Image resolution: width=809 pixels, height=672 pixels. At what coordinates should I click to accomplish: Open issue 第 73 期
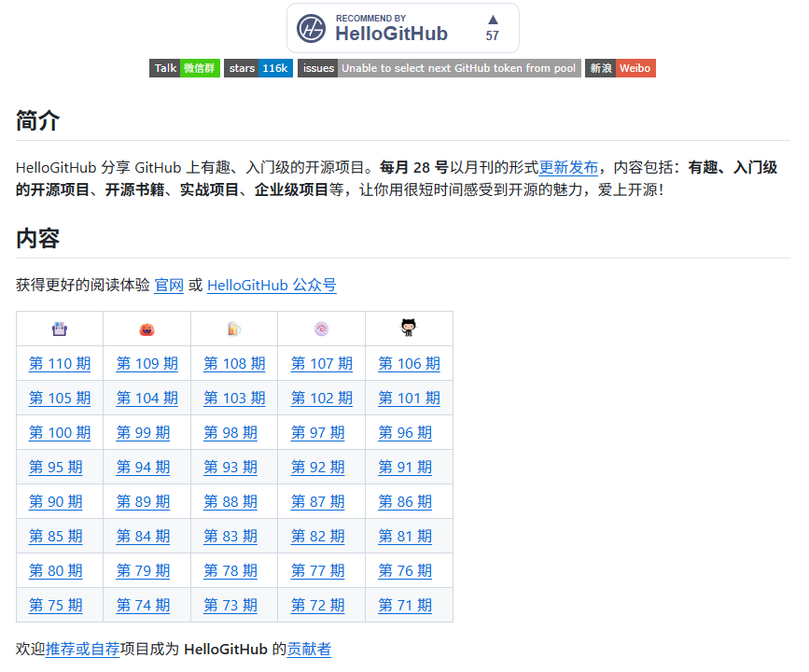[x=230, y=606]
